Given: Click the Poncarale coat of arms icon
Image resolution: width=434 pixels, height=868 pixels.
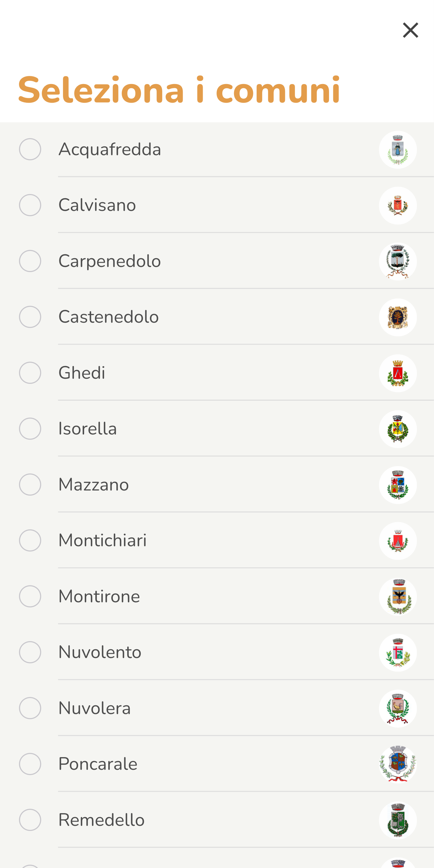Looking at the screenshot, I should 398,764.
